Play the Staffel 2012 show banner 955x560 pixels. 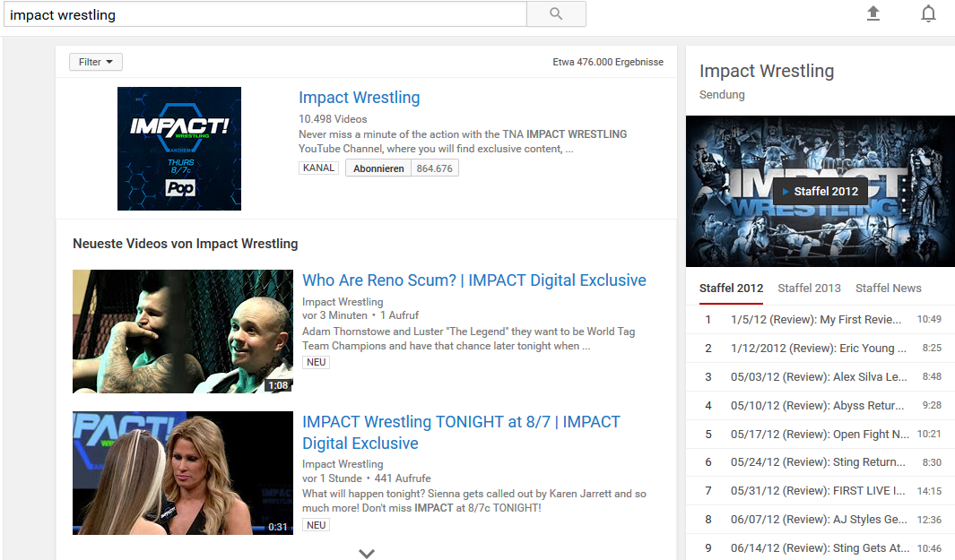[x=820, y=191]
